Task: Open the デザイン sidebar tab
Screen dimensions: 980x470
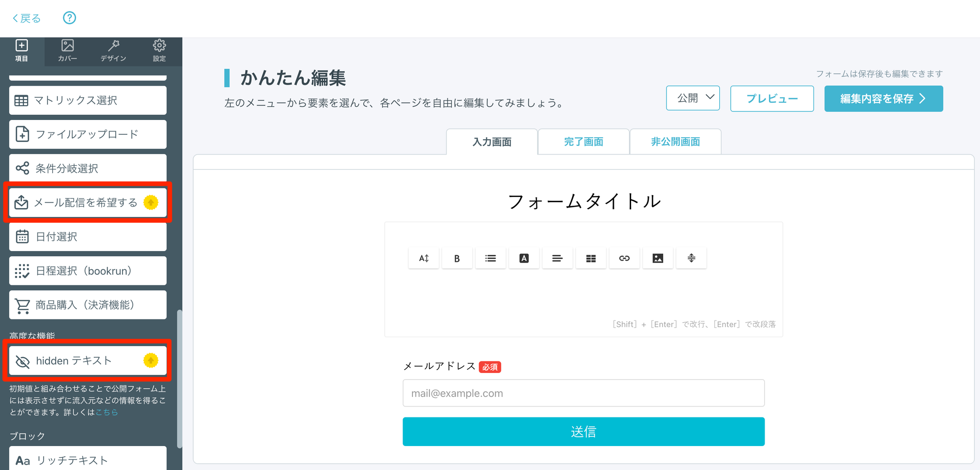Action: click(113, 51)
